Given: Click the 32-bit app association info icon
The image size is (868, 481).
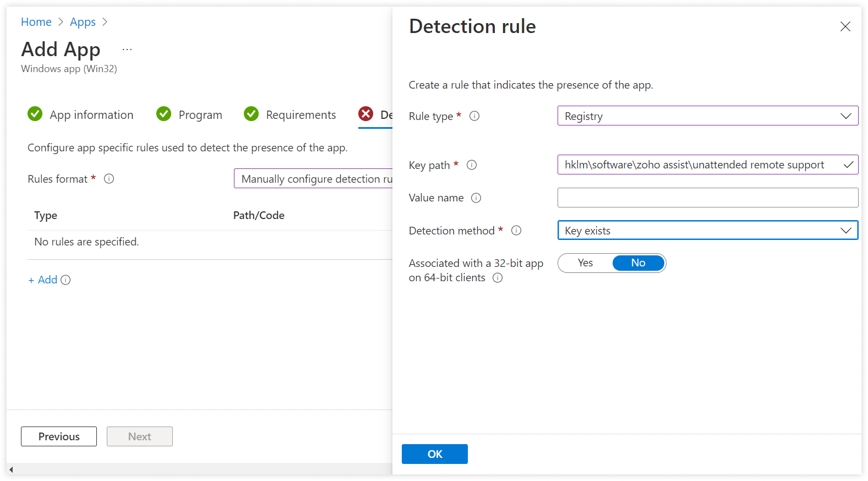Looking at the screenshot, I should coord(498,278).
